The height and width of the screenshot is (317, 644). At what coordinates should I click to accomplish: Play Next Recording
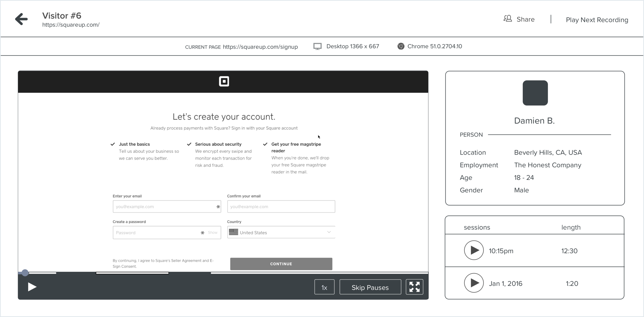[x=597, y=20]
